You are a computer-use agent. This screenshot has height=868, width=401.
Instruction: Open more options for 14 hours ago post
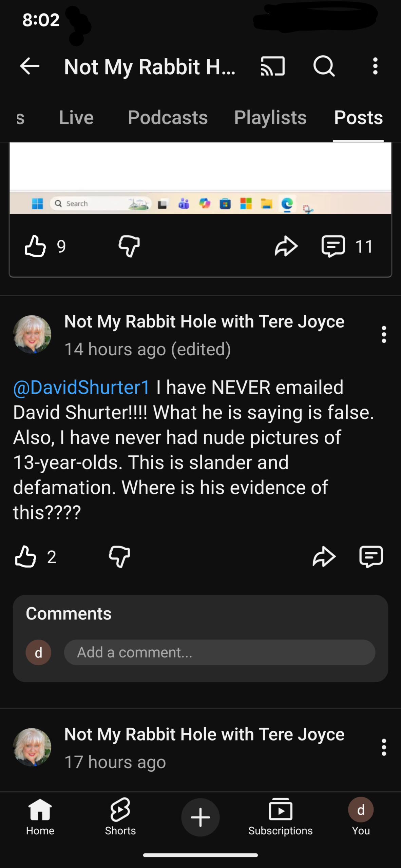pyautogui.click(x=384, y=335)
